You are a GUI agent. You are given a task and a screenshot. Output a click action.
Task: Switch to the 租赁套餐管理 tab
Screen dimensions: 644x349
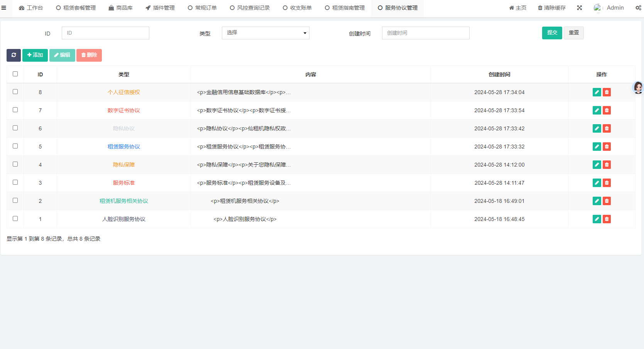click(76, 8)
